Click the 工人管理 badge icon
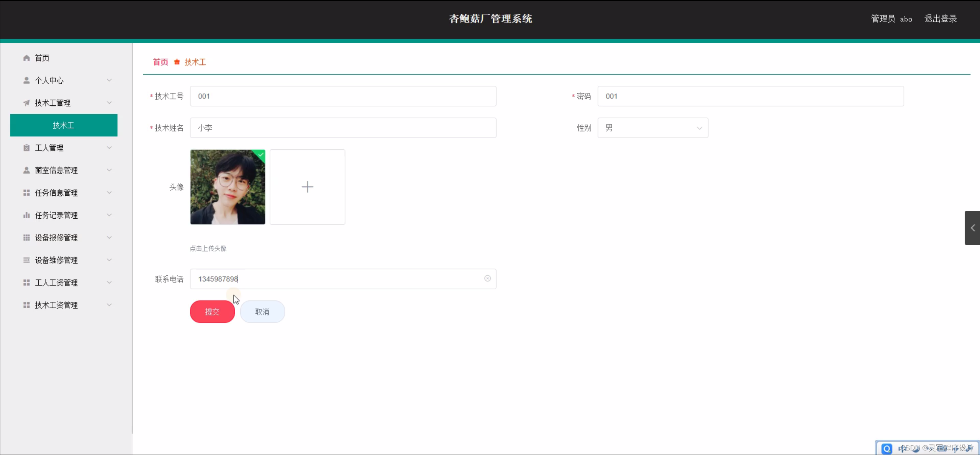 tap(26, 147)
